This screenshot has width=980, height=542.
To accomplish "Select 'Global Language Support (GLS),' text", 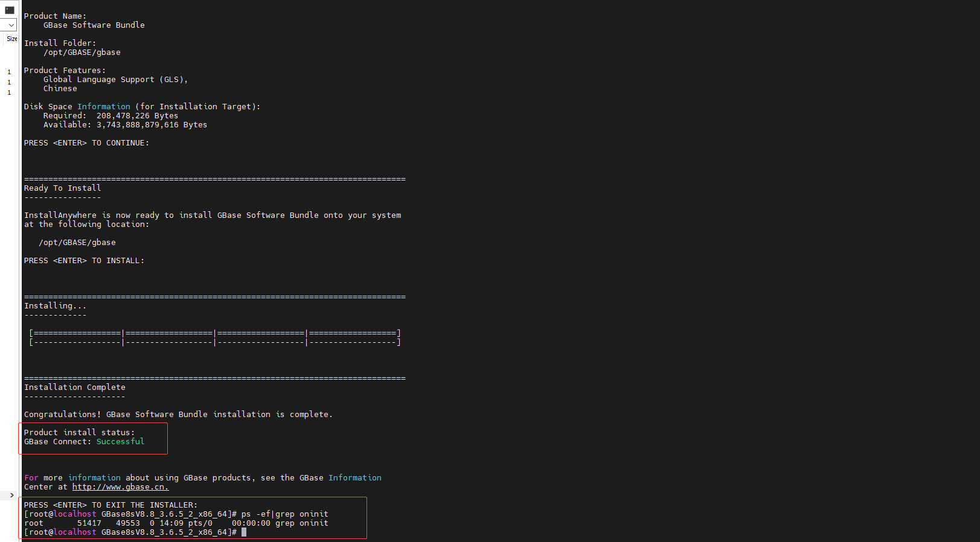I will pyautogui.click(x=115, y=80).
